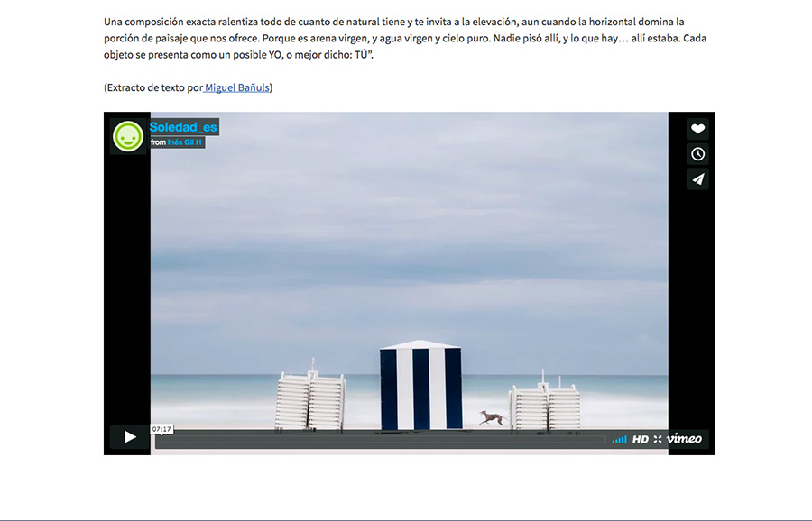Click the running dog in the video frame

point(492,416)
